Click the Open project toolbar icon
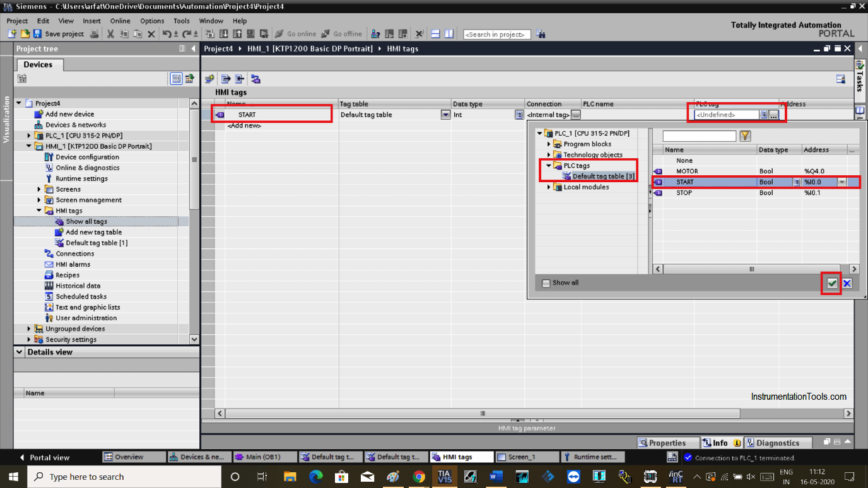 click(25, 34)
